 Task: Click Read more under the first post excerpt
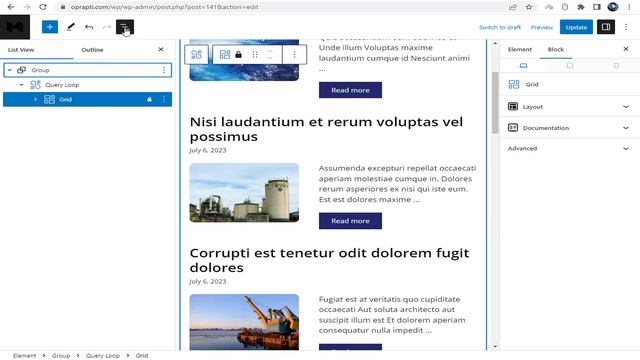350,90
